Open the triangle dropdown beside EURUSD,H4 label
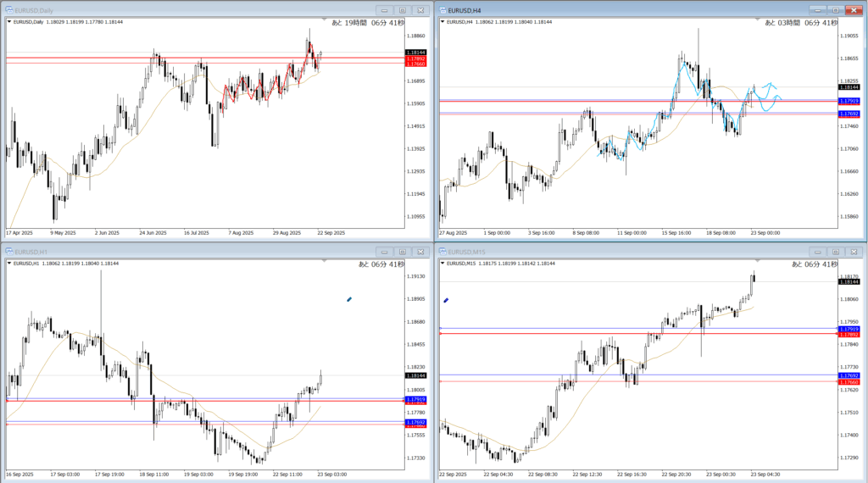868x483 pixels. coord(442,22)
